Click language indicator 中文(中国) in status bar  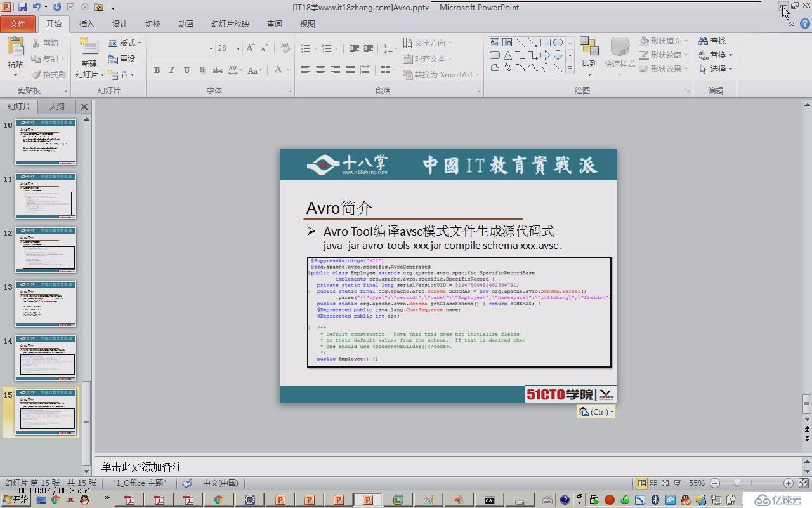220,483
